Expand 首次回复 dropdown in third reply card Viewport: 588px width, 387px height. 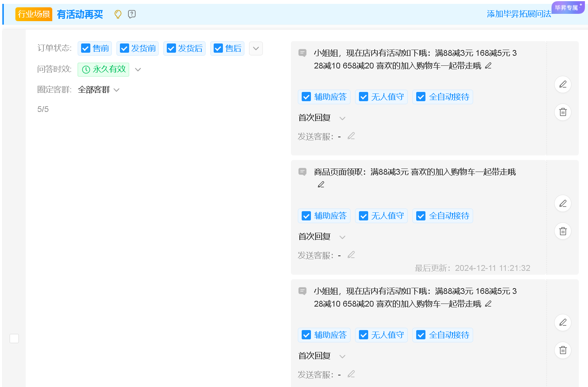pyautogui.click(x=342, y=356)
